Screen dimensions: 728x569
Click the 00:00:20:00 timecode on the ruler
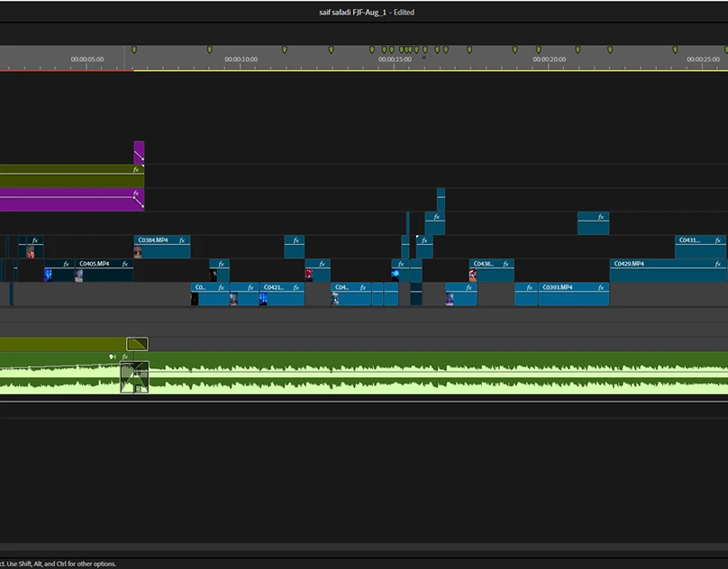[x=550, y=59]
